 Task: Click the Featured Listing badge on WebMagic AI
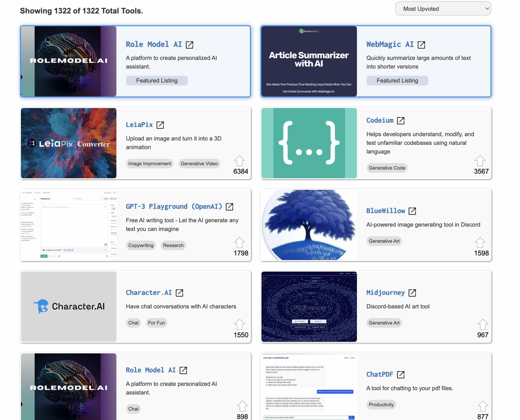click(x=397, y=80)
